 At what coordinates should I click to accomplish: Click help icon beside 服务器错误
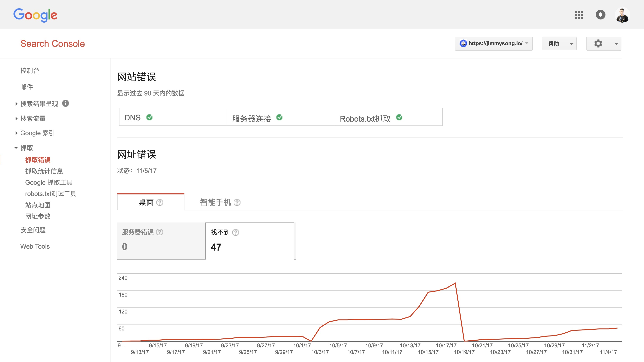pos(160,232)
